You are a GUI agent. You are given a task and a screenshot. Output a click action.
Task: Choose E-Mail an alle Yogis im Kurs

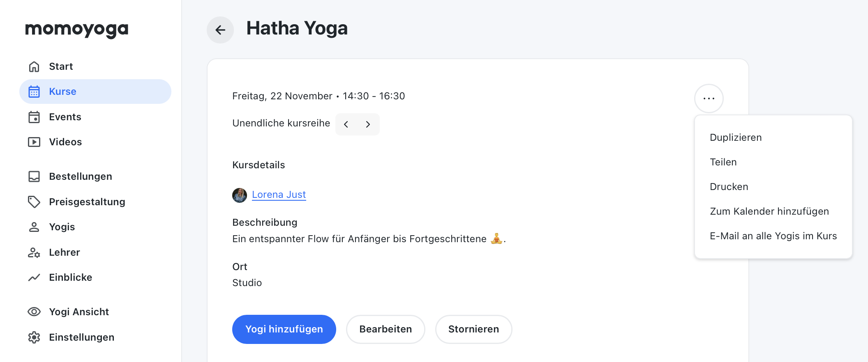click(x=773, y=236)
